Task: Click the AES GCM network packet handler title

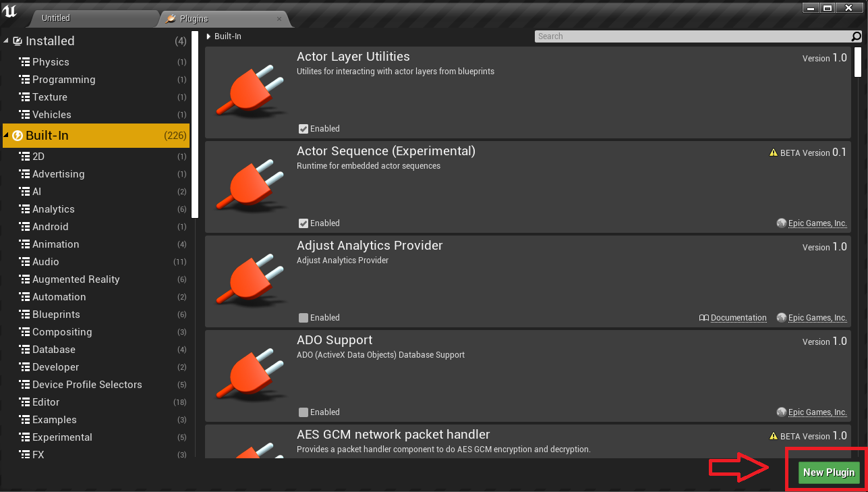Action: coord(393,435)
